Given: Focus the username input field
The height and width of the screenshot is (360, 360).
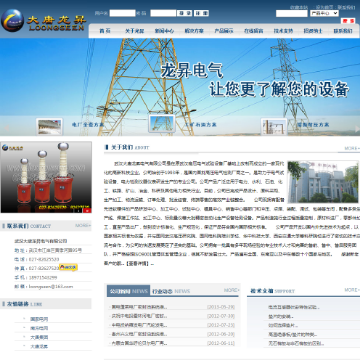Looking at the screenshot, I should pyautogui.click(x=122, y=13).
